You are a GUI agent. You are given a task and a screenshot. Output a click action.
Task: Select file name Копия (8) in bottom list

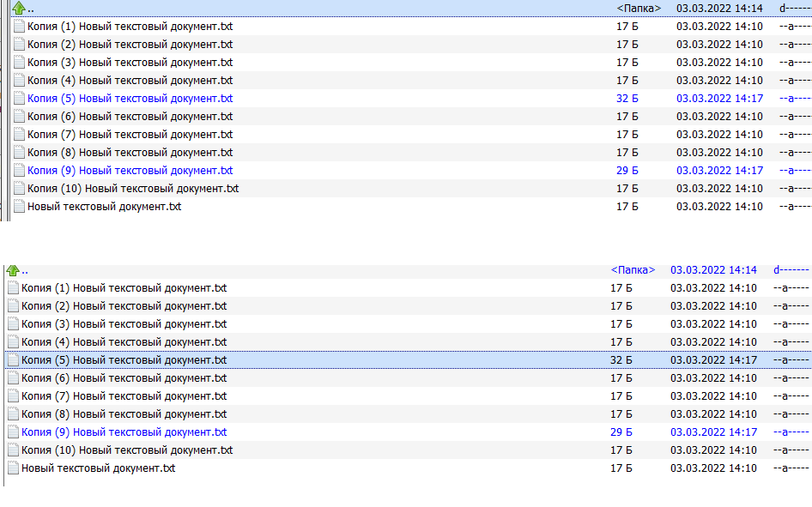click(124, 414)
